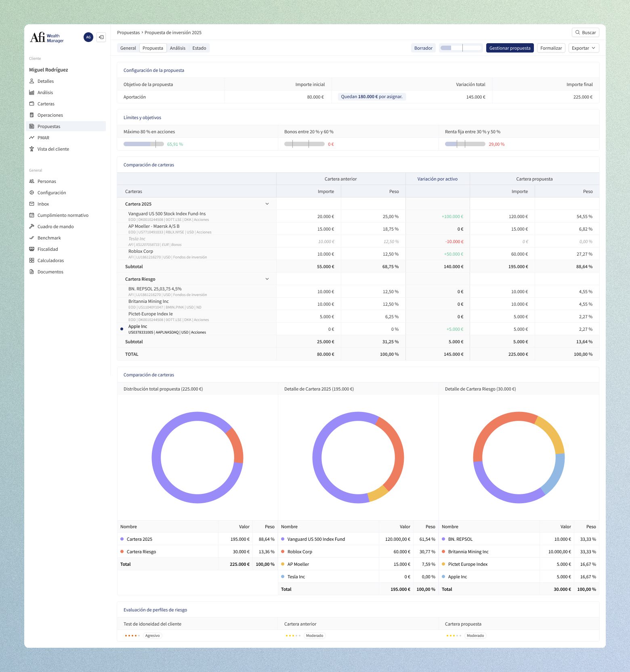Click the Documentos file icon
This screenshot has height=672, width=630.
point(31,272)
